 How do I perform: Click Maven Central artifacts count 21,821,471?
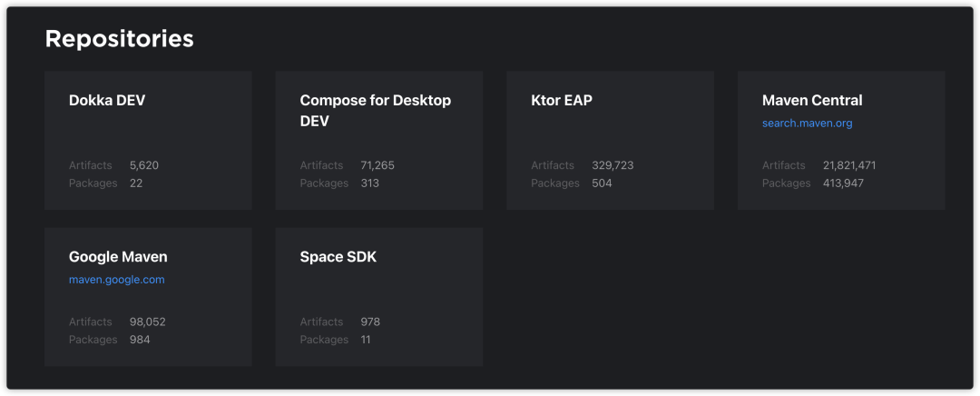[x=849, y=165]
